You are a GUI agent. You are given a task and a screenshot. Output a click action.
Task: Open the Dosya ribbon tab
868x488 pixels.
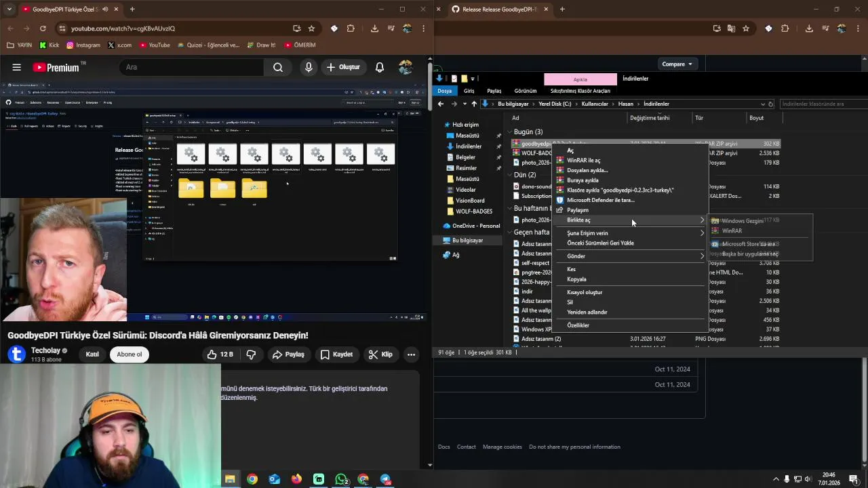pyautogui.click(x=445, y=91)
